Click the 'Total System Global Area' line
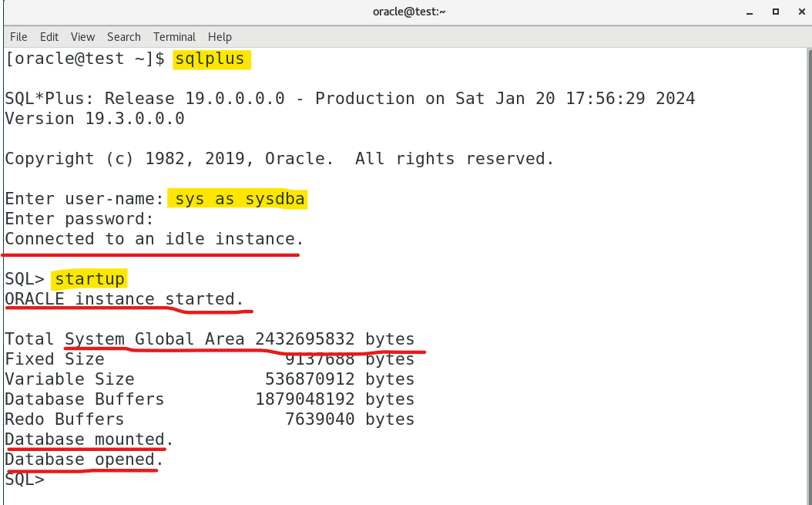812x505 pixels. (x=210, y=339)
